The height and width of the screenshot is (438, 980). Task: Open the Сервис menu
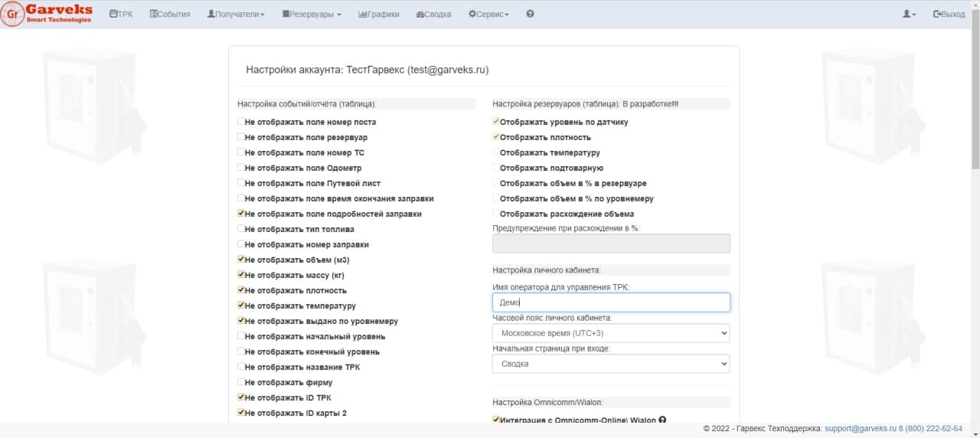[488, 14]
